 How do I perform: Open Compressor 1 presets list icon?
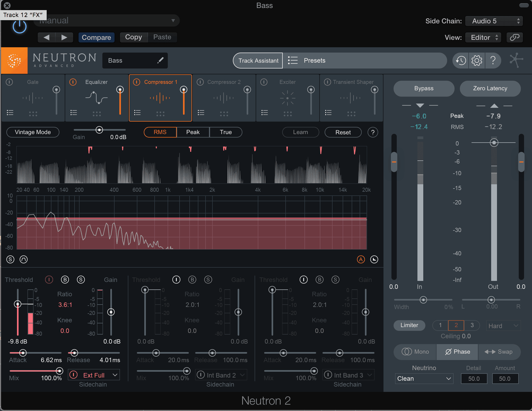tap(137, 113)
